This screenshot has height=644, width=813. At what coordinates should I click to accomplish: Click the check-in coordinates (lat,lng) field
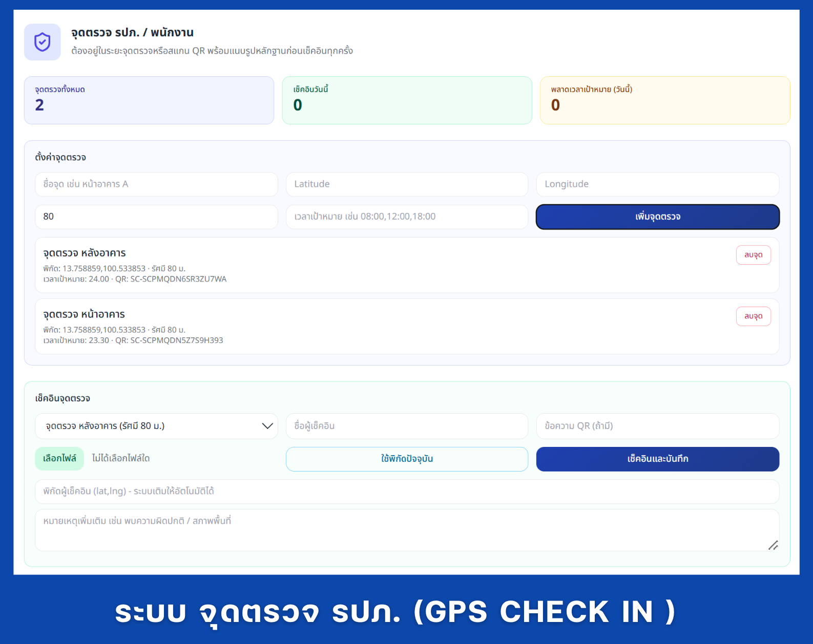click(407, 491)
